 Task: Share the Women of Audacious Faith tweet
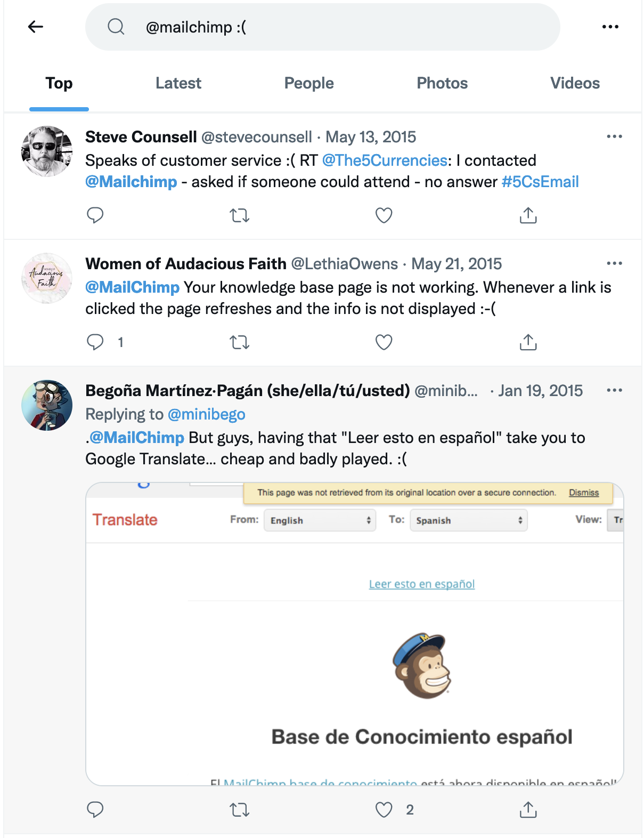click(x=528, y=342)
